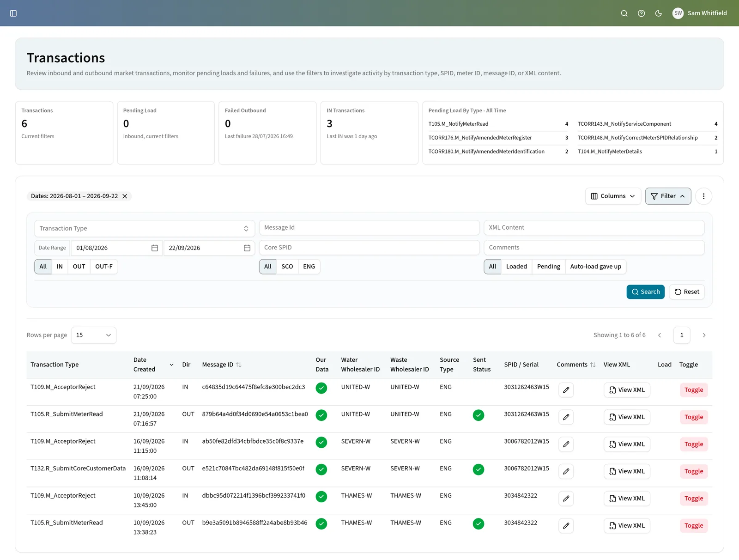This screenshot has width=739, height=560.
Task: Edit comment for message dbbc95d072214f1396bcf399233741f0
Action: coord(566,499)
